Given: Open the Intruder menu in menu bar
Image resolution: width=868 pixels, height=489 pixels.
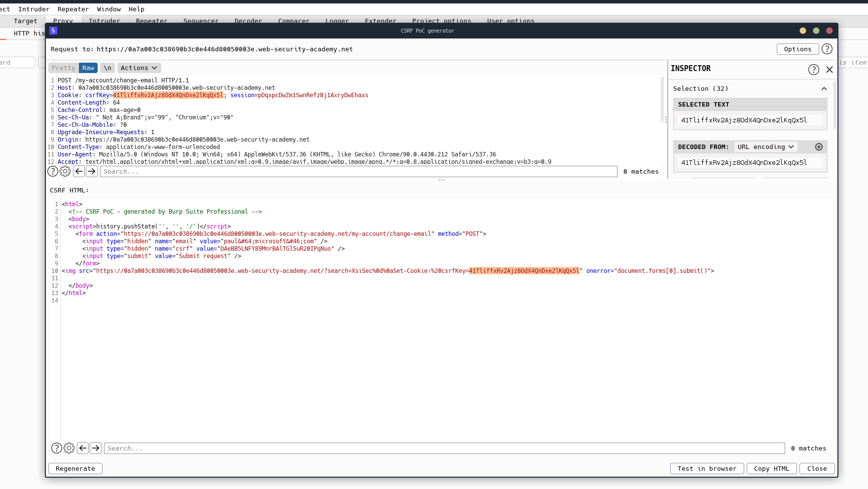Looking at the screenshot, I should (34, 9).
